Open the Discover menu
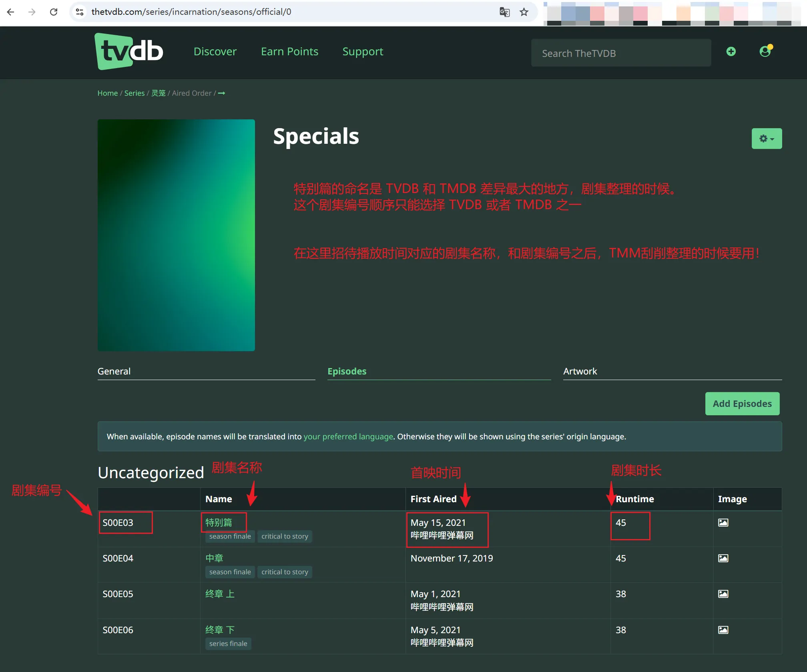Viewport: 807px width, 672px height. click(215, 52)
